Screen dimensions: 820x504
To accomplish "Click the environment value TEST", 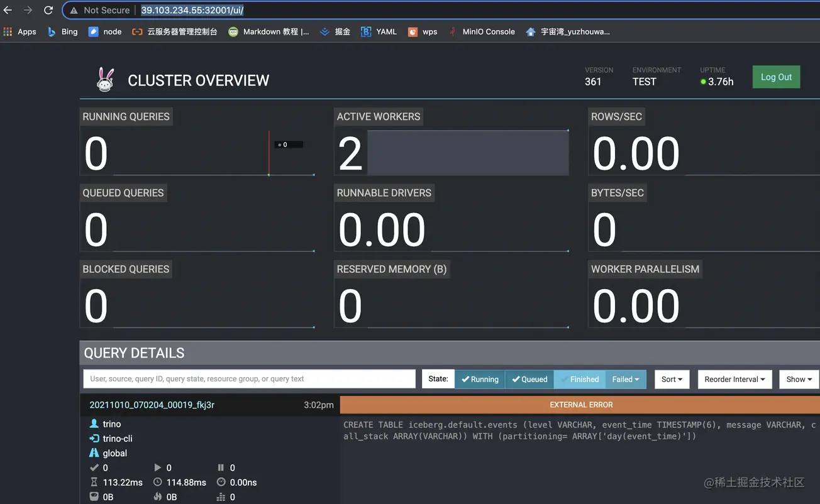I will pos(645,82).
